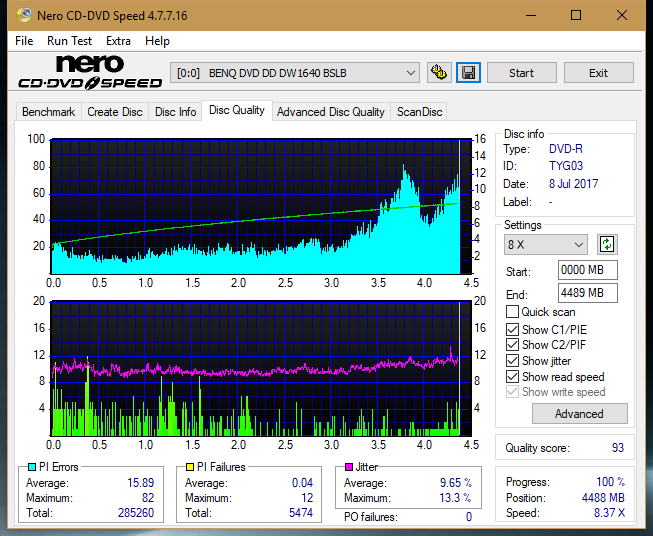
Task: Click the Jitter average 9.65 % value
Action: pyautogui.click(x=456, y=483)
